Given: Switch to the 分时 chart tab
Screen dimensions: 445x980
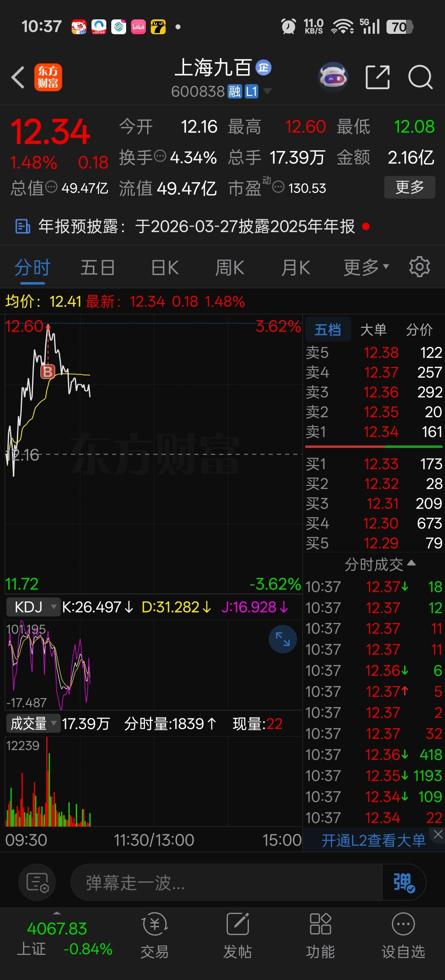Looking at the screenshot, I should pos(33,268).
